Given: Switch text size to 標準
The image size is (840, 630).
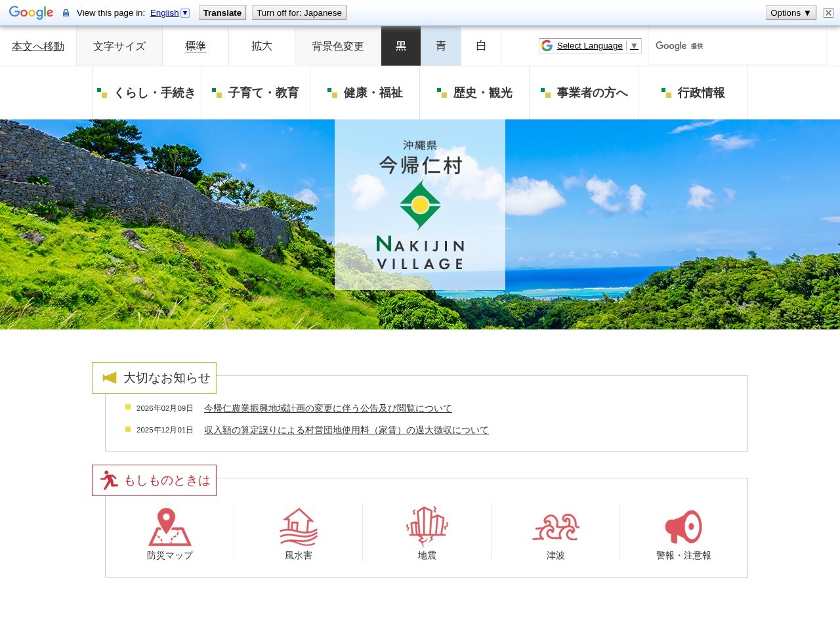Looking at the screenshot, I should [196, 46].
